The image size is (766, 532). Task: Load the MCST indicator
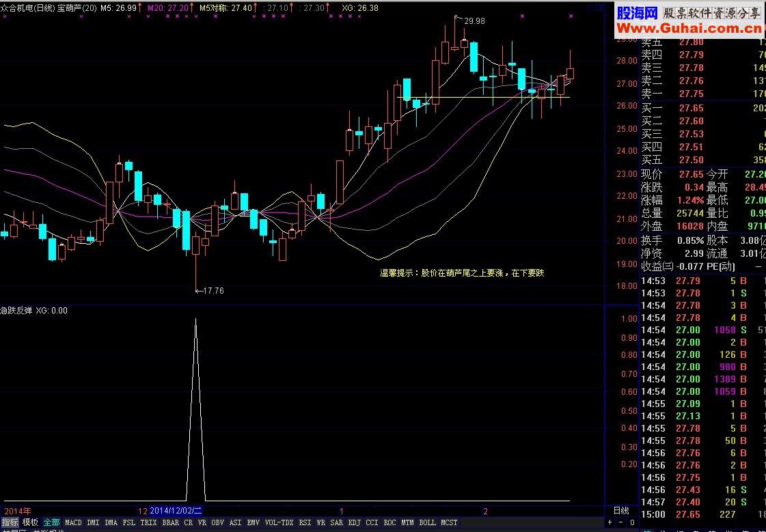pyautogui.click(x=449, y=522)
